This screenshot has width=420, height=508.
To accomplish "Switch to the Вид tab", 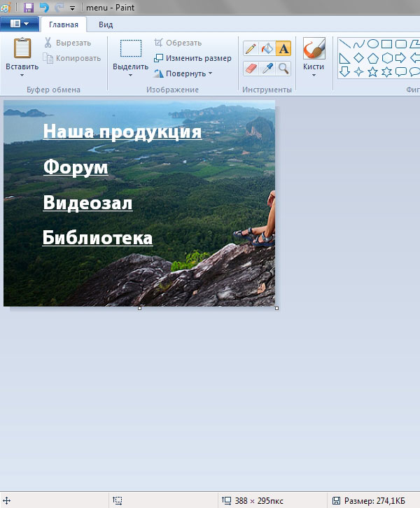I will pos(106,24).
